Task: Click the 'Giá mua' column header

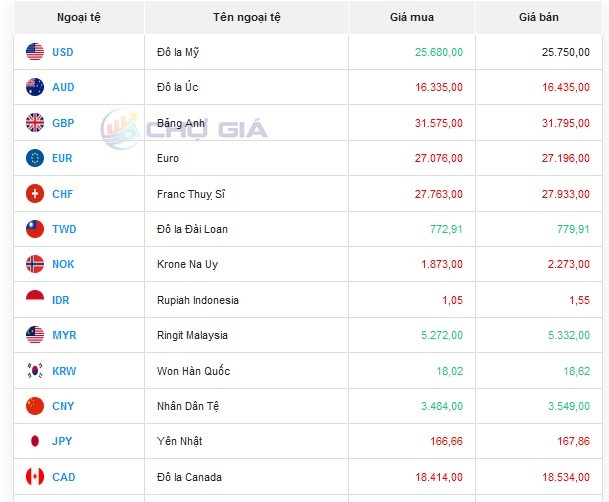Action: pyautogui.click(x=412, y=18)
